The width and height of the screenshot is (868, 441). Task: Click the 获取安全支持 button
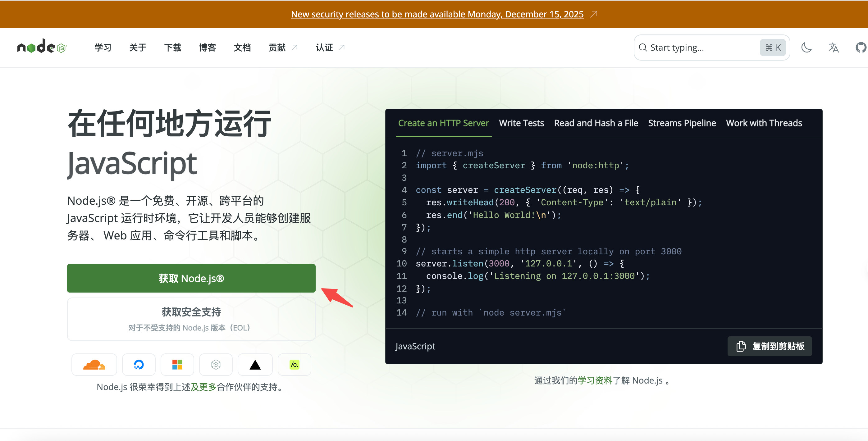(191, 319)
